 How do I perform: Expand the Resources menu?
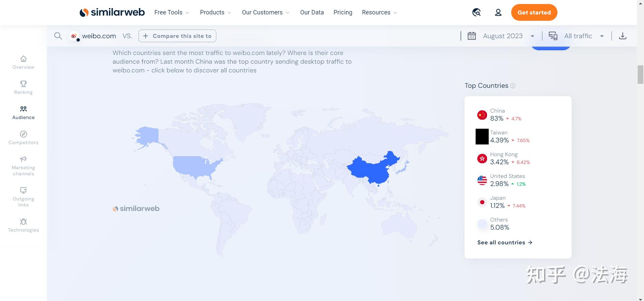[379, 12]
